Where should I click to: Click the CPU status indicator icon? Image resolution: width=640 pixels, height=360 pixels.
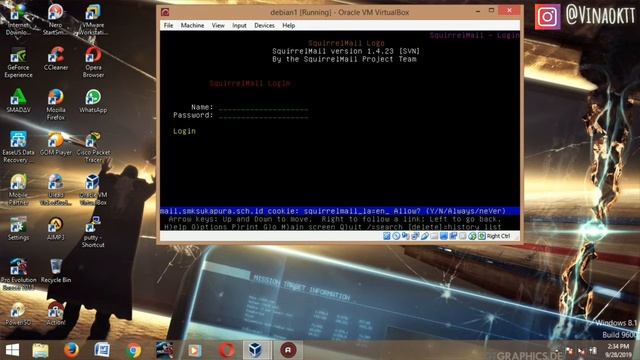pyautogui.click(x=462, y=236)
